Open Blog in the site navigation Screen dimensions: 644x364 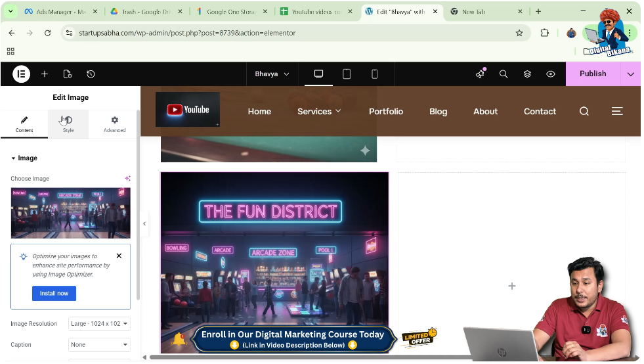point(439,112)
